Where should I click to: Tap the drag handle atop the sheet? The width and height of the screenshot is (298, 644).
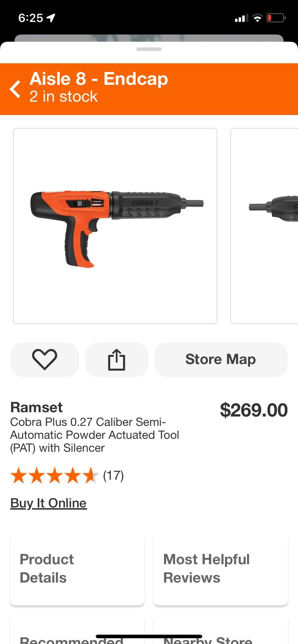coord(149,49)
